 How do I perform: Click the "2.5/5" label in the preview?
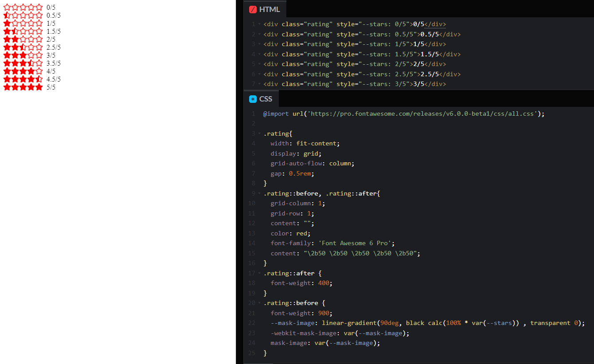[54, 47]
